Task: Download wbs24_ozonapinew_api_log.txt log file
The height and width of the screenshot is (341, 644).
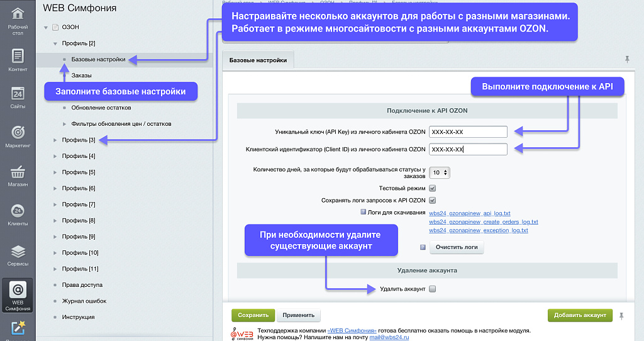Action: coord(469,213)
